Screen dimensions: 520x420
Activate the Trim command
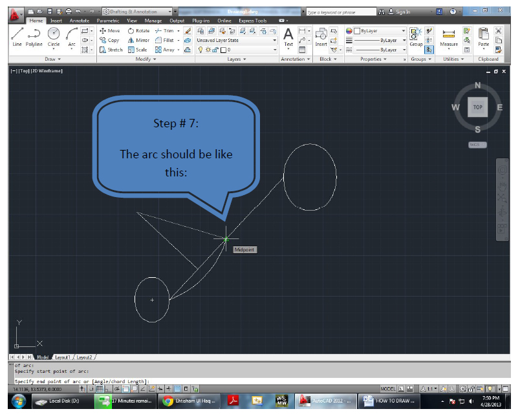point(169,30)
